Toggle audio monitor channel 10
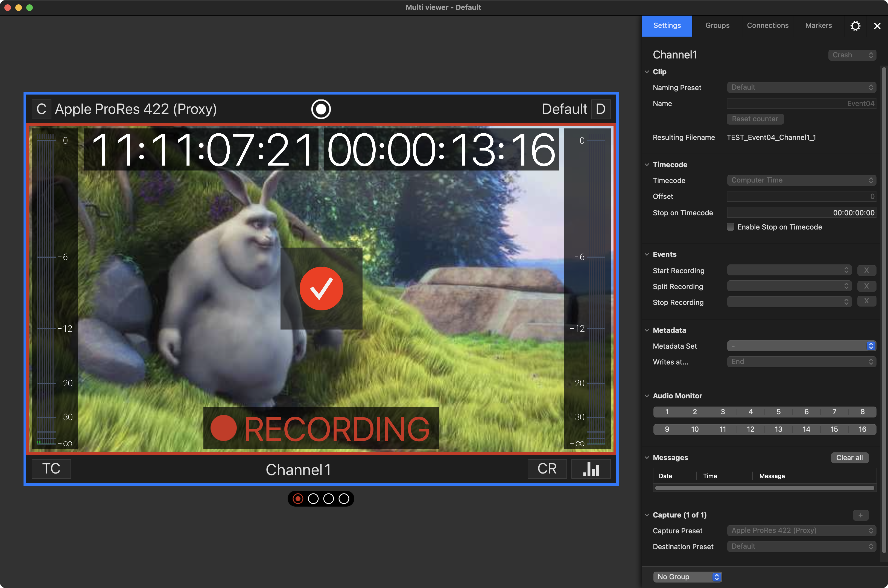This screenshot has height=588, width=888. pos(695,429)
